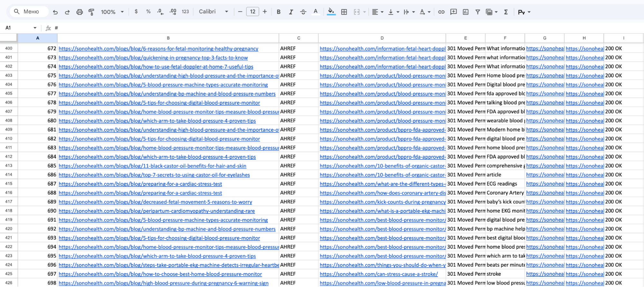Select 'ECG readings' cell
The height and width of the screenshot is (287, 644).
505,184
